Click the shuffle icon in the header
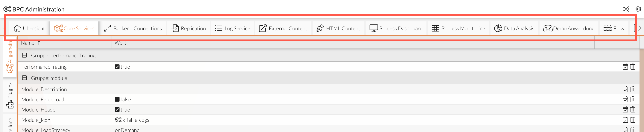The height and width of the screenshot is (132, 644). (626, 9)
